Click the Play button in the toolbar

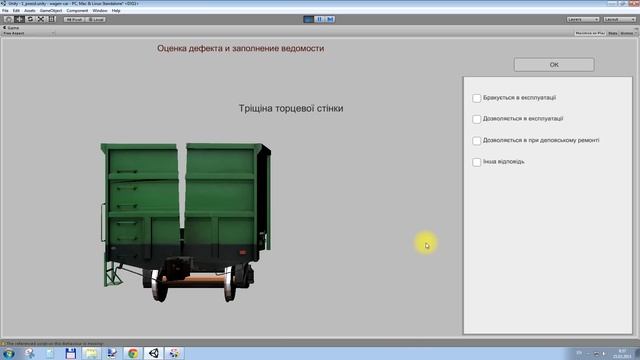(x=309, y=19)
